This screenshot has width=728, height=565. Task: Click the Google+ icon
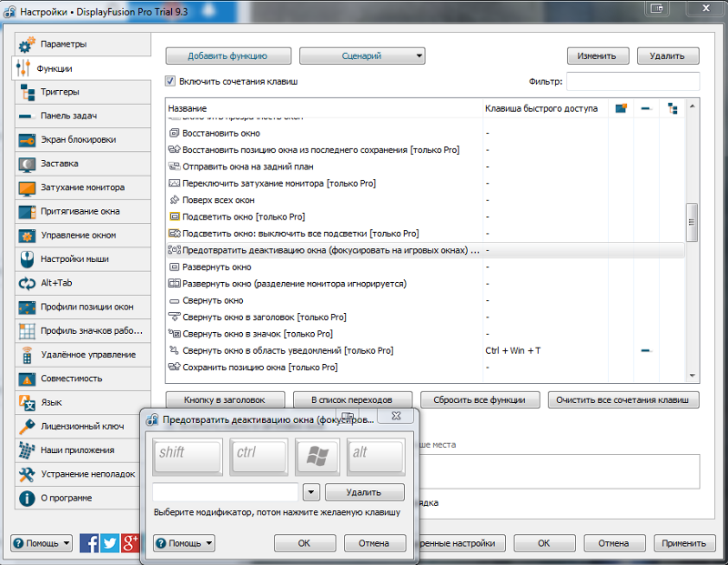130,543
